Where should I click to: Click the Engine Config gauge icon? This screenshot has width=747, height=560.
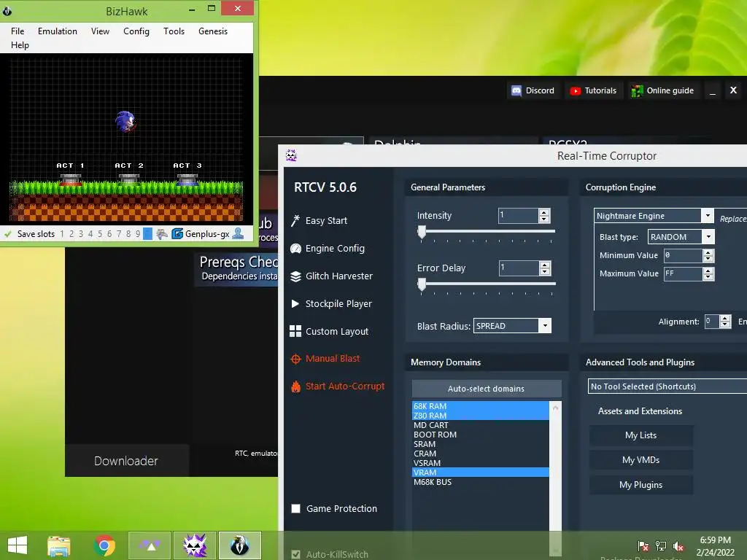pyautogui.click(x=295, y=248)
